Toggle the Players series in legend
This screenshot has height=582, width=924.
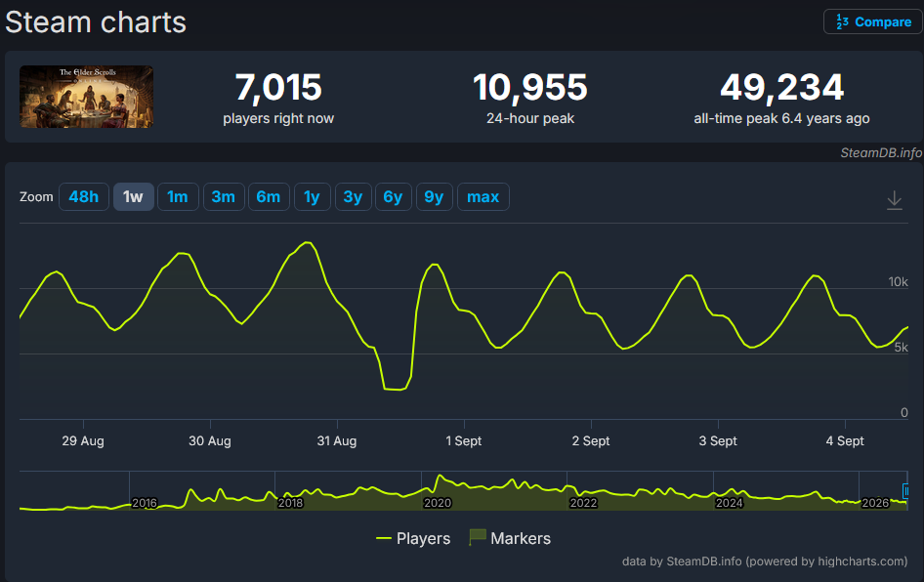point(413,538)
